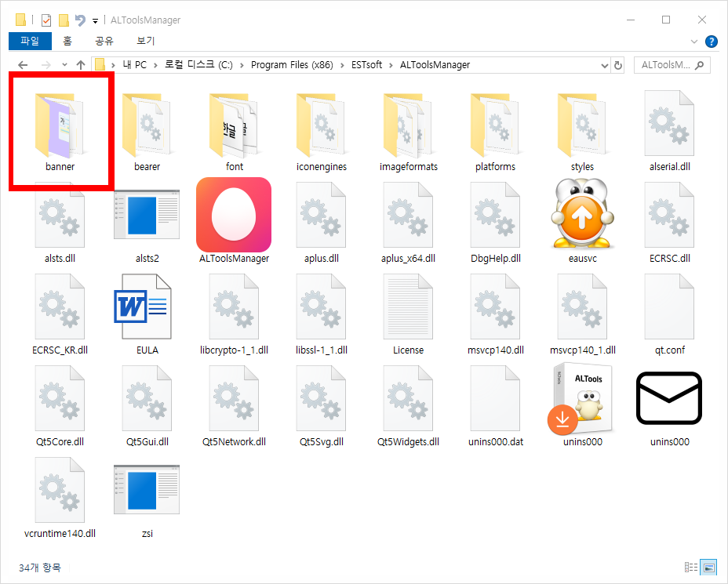Expand the chevron after ESTsoft breadcrumb
Image resolution: width=728 pixels, height=584 pixels.
391,65
